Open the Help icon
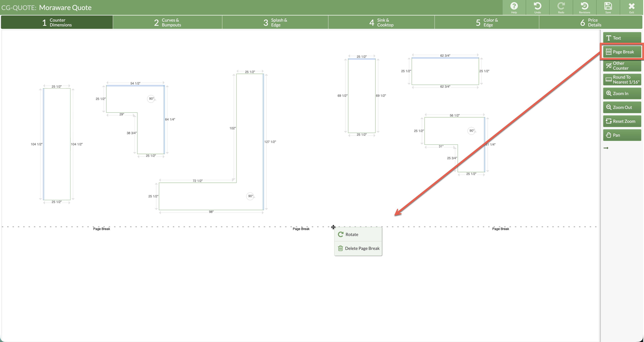 514,7
